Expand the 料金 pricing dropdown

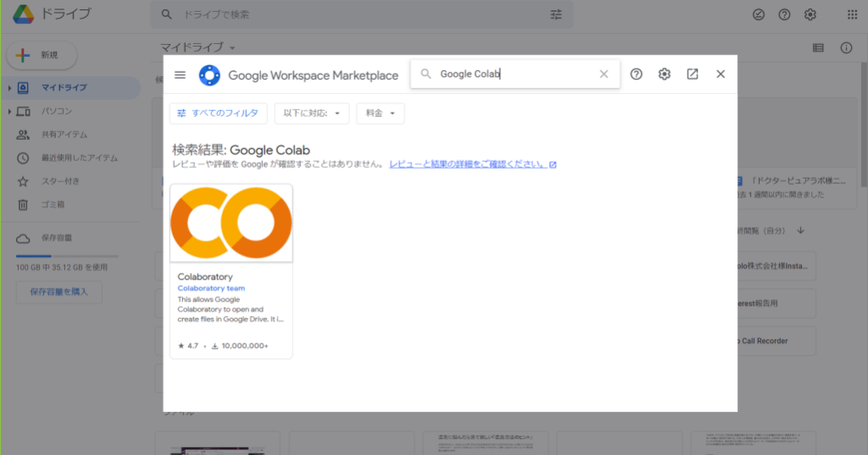(x=381, y=114)
